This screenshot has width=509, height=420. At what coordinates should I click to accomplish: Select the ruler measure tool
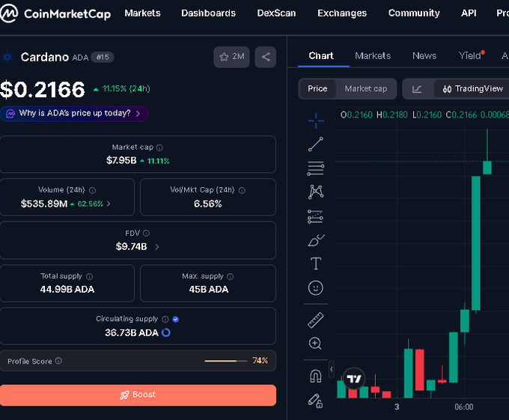316,320
